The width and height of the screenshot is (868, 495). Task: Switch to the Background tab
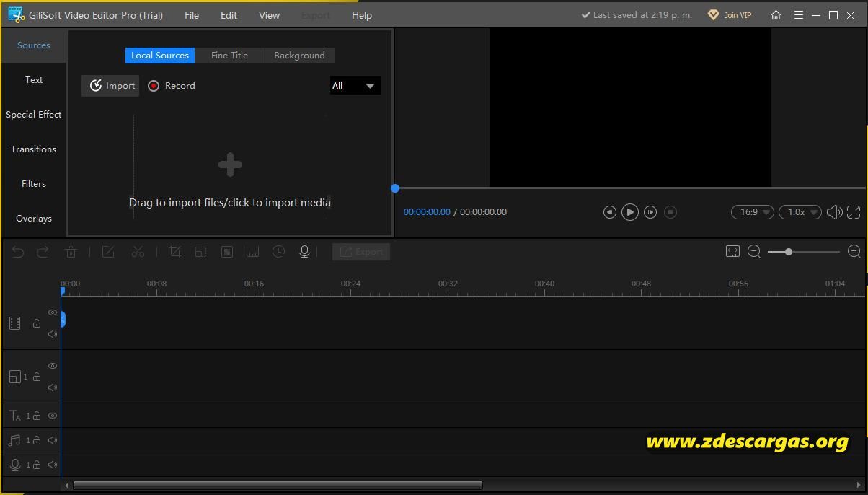click(299, 56)
